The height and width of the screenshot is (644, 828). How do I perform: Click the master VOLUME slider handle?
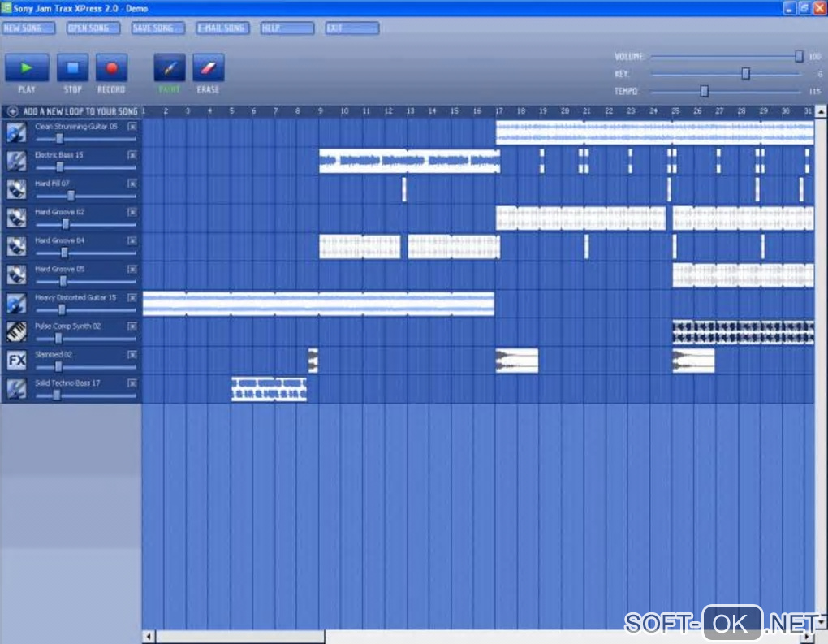click(x=799, y=56)
